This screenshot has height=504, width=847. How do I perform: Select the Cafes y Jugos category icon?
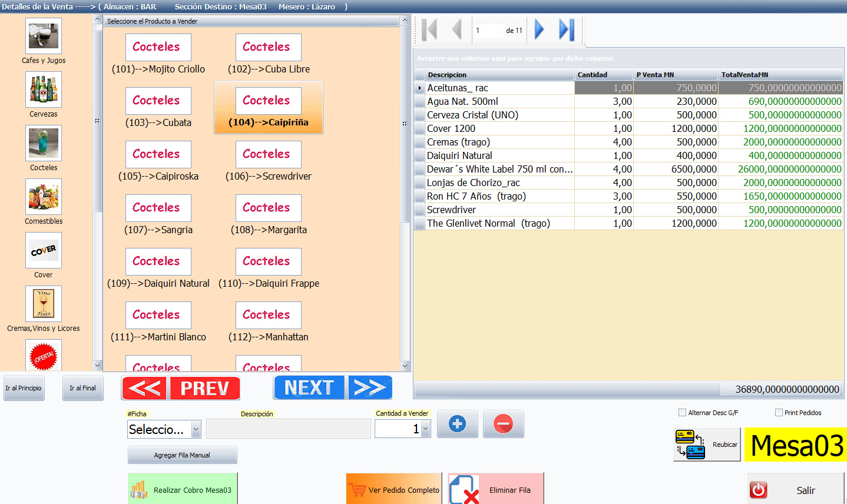43,35
